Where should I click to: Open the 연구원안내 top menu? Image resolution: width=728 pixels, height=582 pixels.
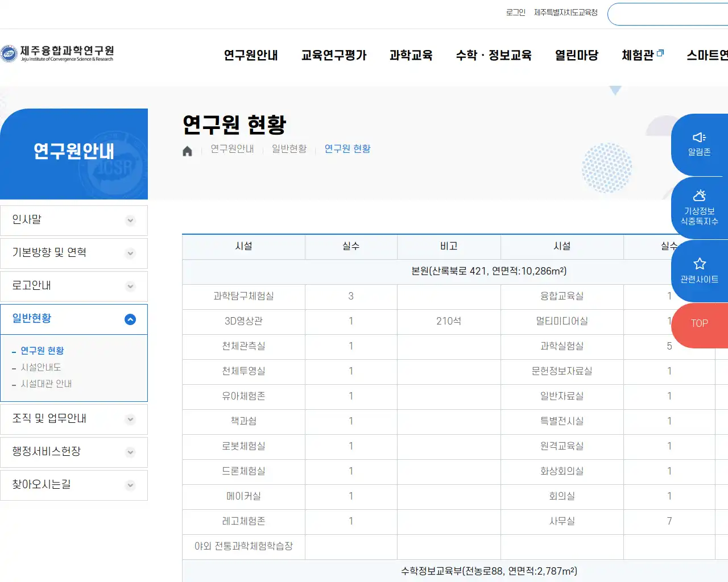pos(251,55)
